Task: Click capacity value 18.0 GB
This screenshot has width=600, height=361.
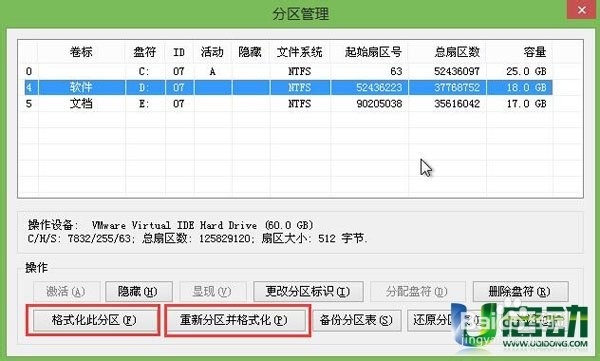Action: click(527, 87)
